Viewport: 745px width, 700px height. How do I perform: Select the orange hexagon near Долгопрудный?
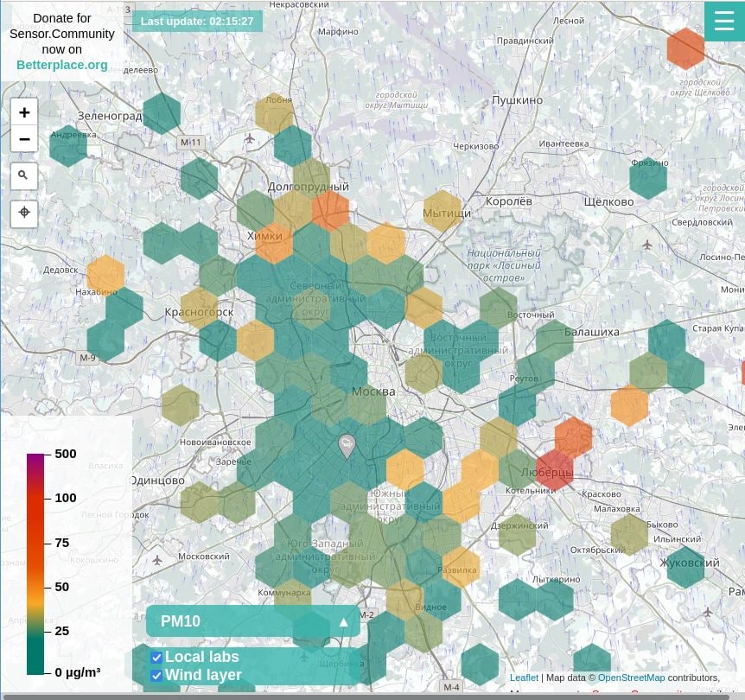tap(330, 210)
